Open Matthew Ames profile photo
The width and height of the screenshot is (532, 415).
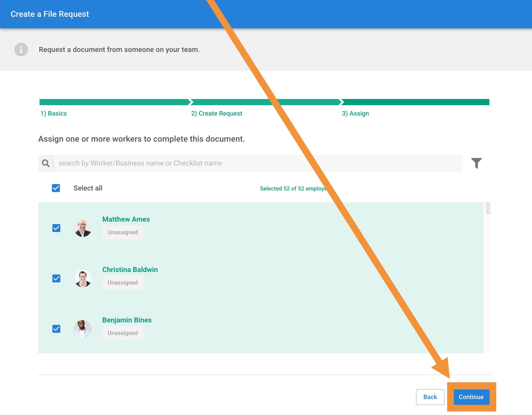pyautogui.click(x=83, y=228)
